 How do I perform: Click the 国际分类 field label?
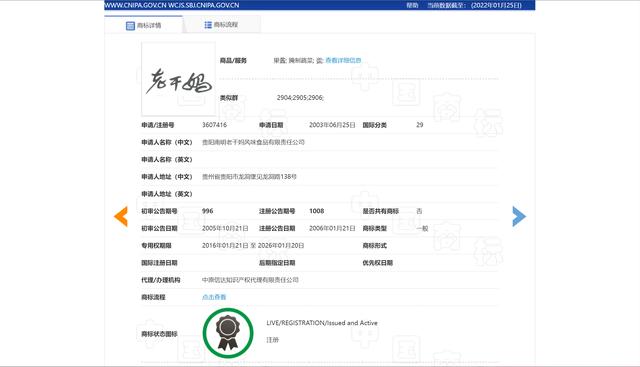tap(375, 125)
